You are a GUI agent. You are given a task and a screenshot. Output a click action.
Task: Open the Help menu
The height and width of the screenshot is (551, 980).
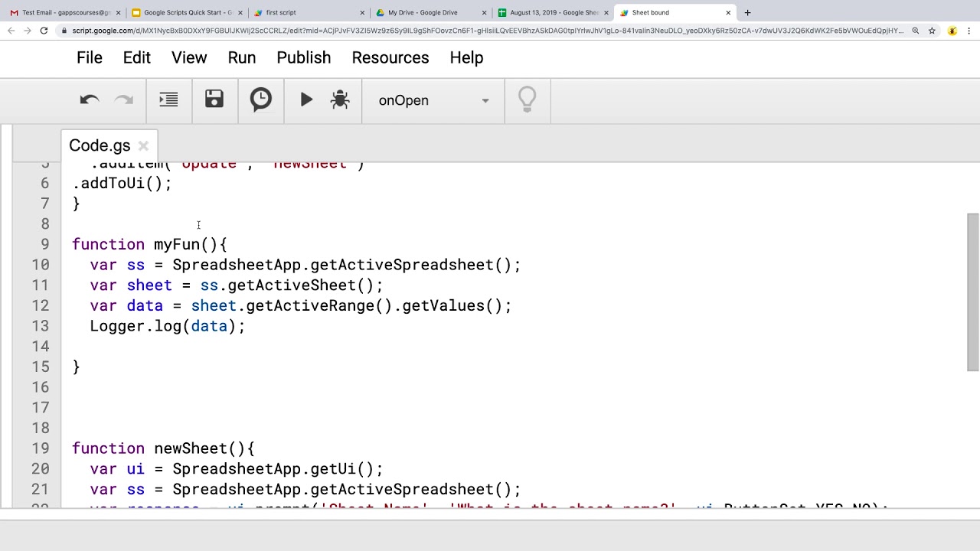pyautogui.click(x=466, y=57)
